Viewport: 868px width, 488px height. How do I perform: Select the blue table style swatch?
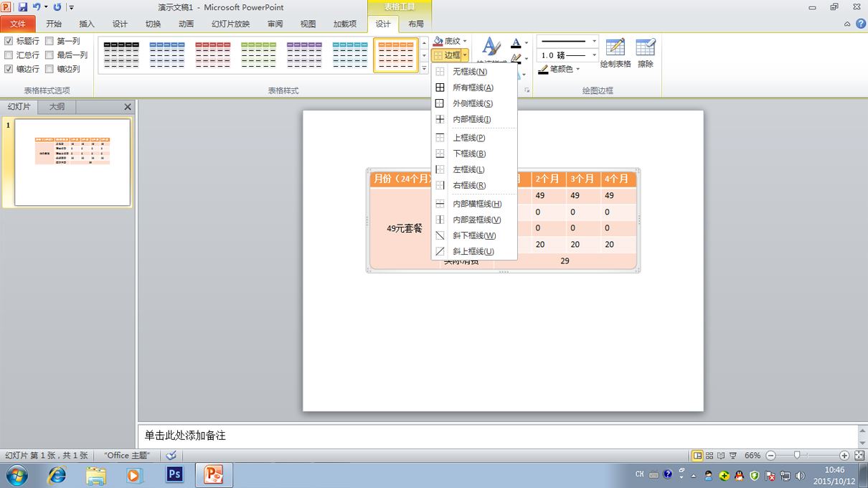tap(167, 55)
